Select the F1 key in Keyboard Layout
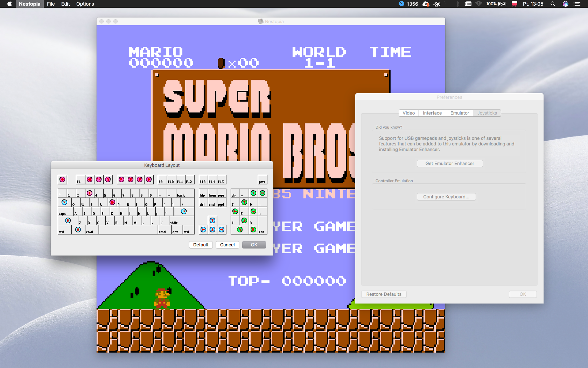 [80, 179]
